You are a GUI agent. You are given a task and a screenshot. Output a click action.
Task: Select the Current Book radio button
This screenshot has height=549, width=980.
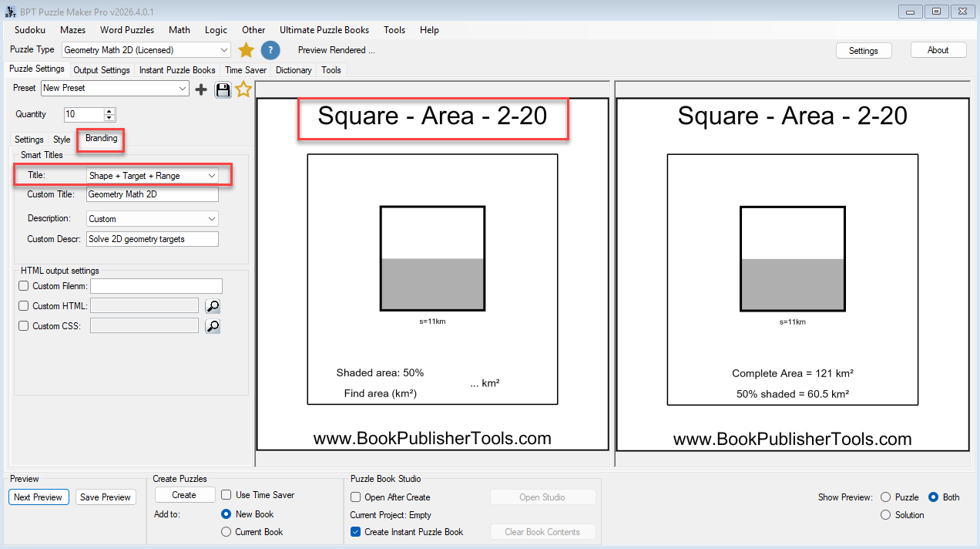tap(226, 532)
